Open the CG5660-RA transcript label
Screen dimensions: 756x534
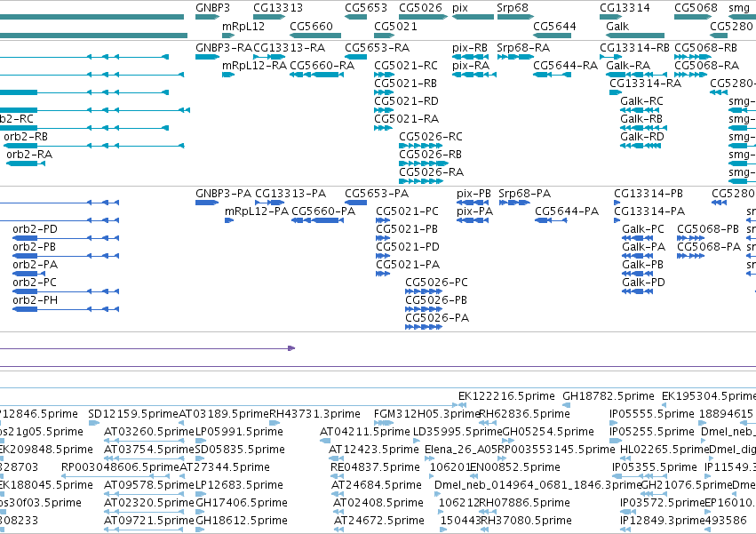pos(322,66)
